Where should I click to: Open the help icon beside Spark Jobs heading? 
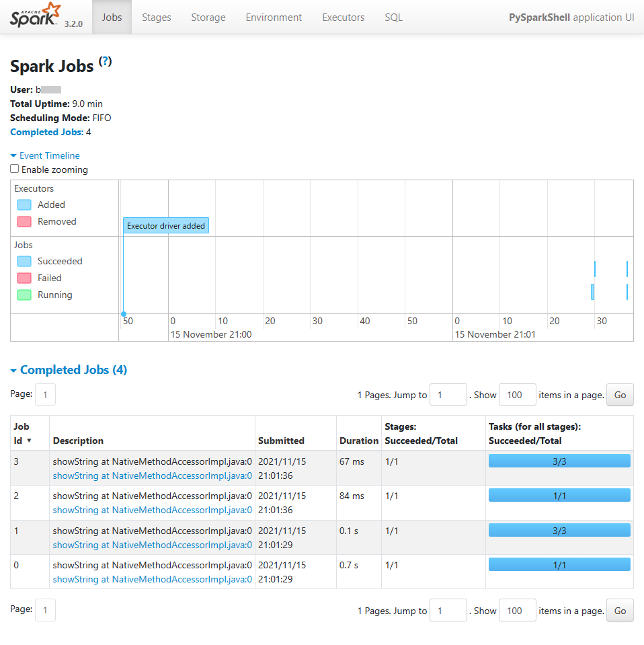[x=106, y=61]
